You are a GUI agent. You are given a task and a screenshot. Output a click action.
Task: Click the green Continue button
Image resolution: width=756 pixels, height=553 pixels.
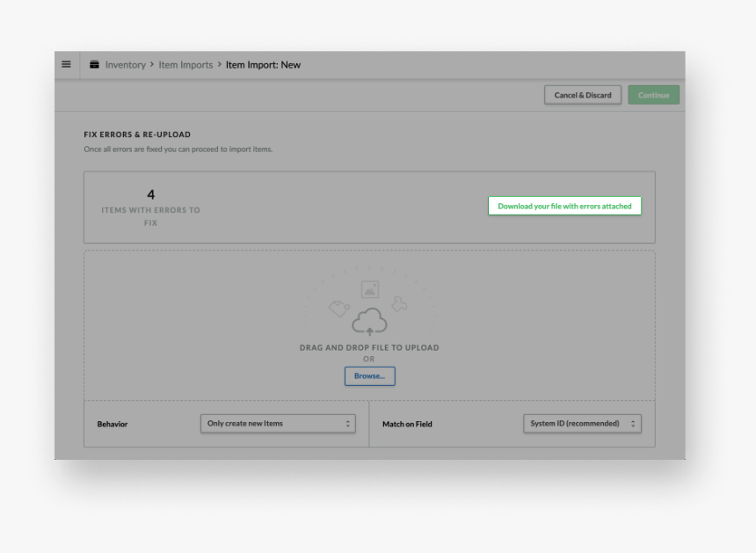(x=654, y=95)
